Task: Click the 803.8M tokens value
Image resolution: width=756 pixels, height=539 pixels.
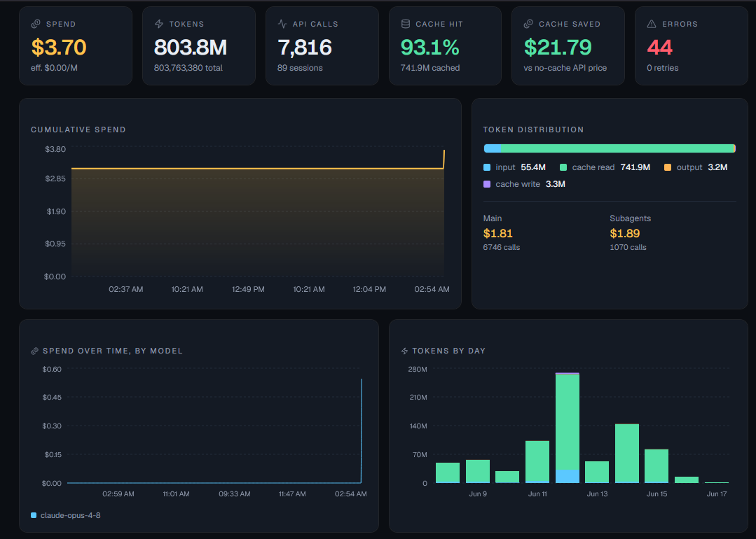Action: [191, 47]
